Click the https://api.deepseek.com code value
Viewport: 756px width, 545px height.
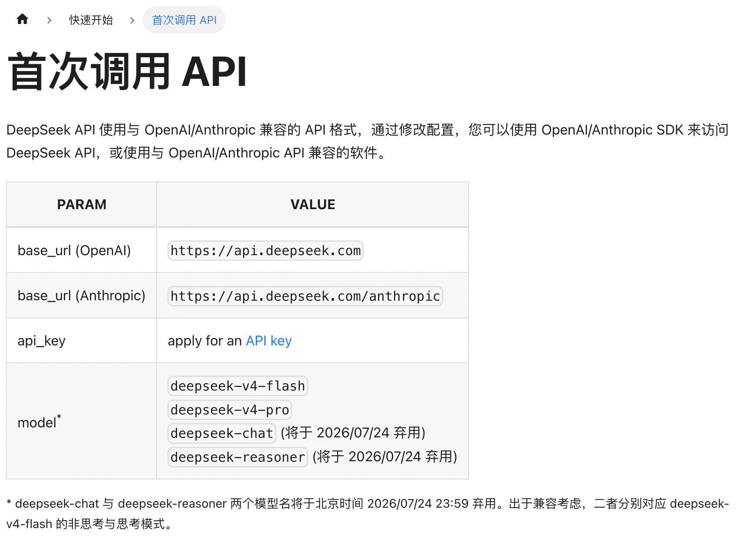coord(266,251)
